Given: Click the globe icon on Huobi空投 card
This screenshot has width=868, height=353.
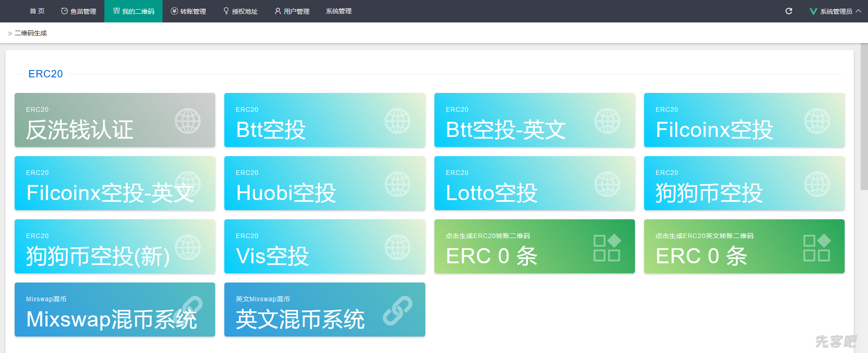Looking at the screenshot, I should (x=397, y=184).
